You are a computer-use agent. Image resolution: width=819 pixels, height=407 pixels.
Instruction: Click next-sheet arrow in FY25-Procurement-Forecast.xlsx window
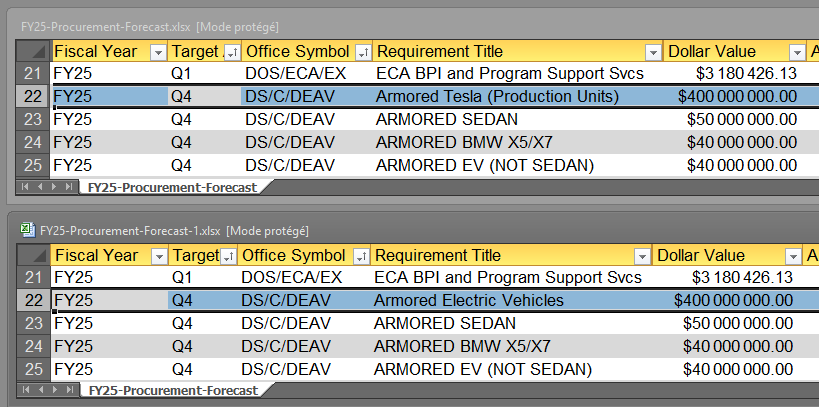point(53,186)
